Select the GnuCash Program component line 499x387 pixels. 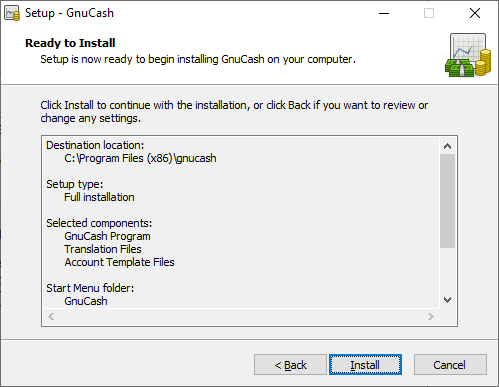[107, 236]
